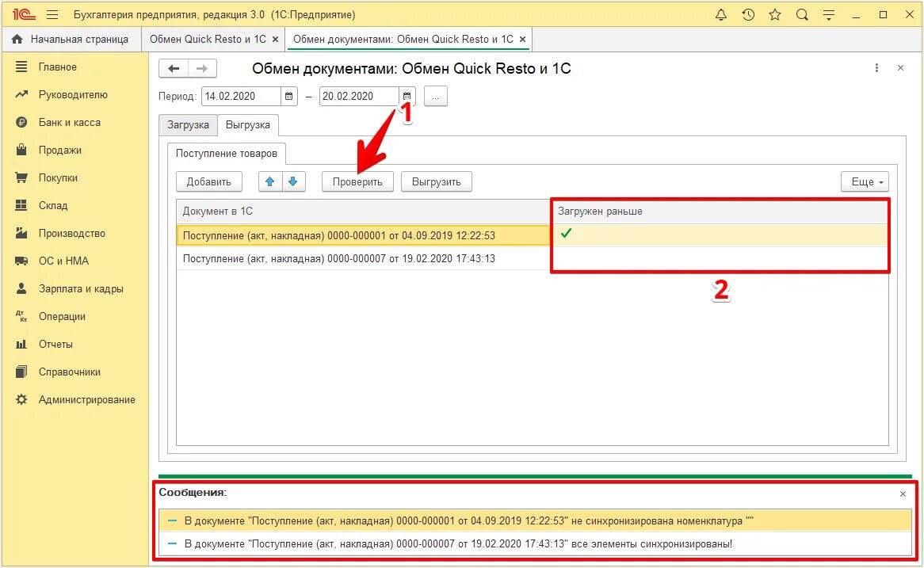
Task: Click the green checkmark in Загружен раньше column
Action: click(567, 234)
